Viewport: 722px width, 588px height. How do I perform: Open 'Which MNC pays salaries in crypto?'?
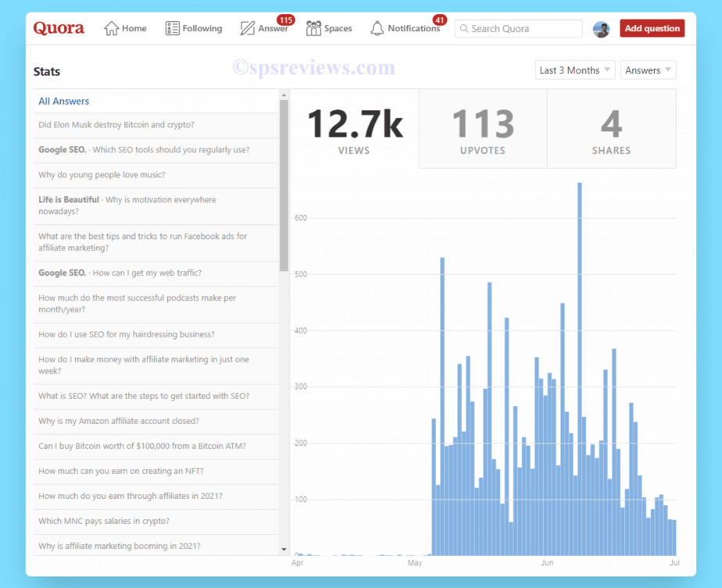point(155,521)
